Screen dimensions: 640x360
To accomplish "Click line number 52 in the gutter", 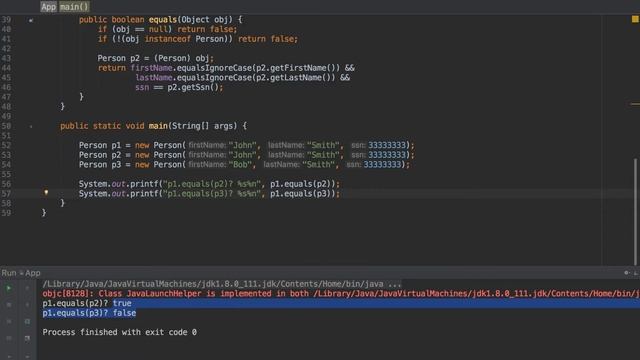I will tap(6, 145).
